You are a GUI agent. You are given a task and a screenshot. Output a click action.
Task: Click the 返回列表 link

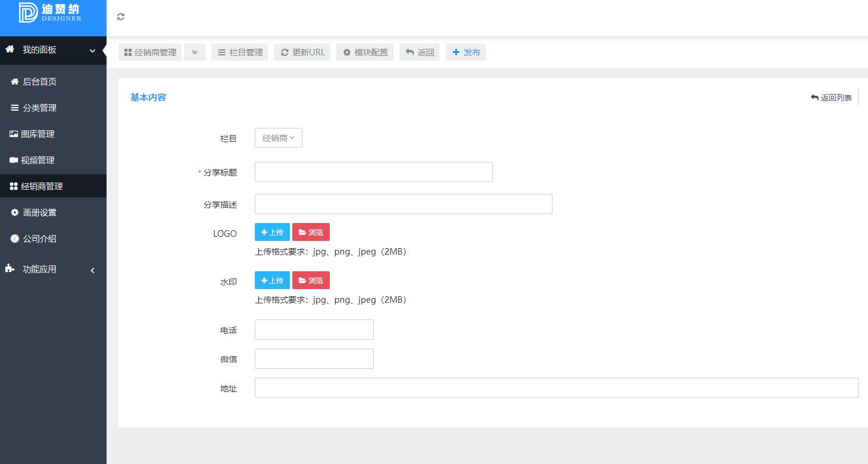tap(831, 98)
